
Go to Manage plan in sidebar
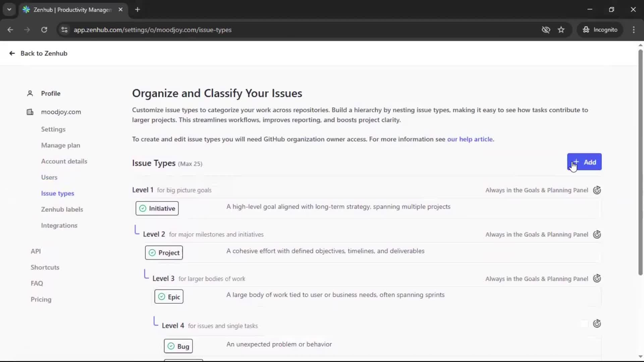click(61, 145)
